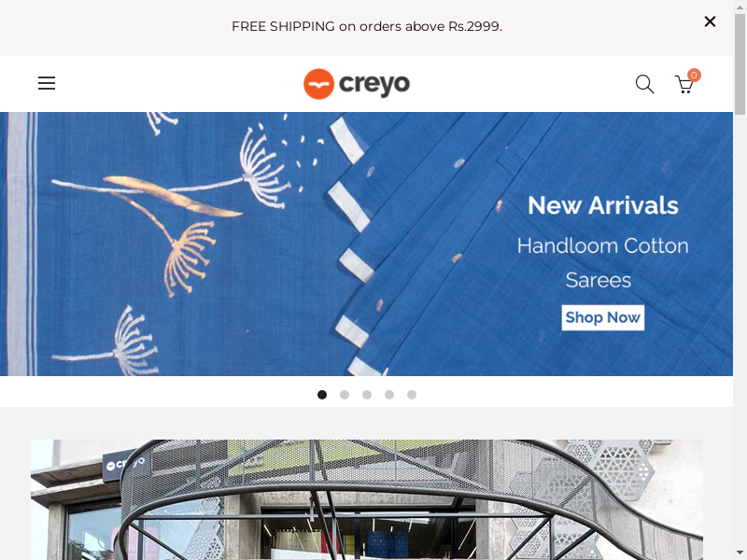Switch to the second carousel slide dot
Viewport: 747px width, 560px height.
tap(345, 395)
